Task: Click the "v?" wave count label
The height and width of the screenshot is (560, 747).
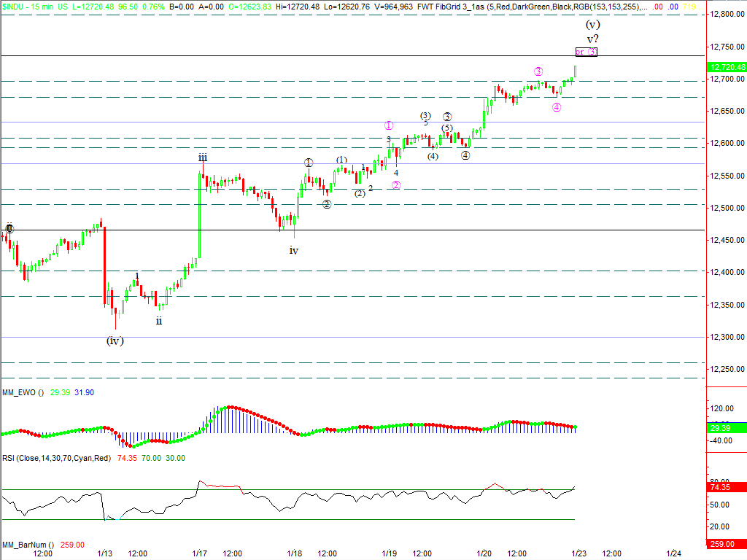Action: click(593, 38)
